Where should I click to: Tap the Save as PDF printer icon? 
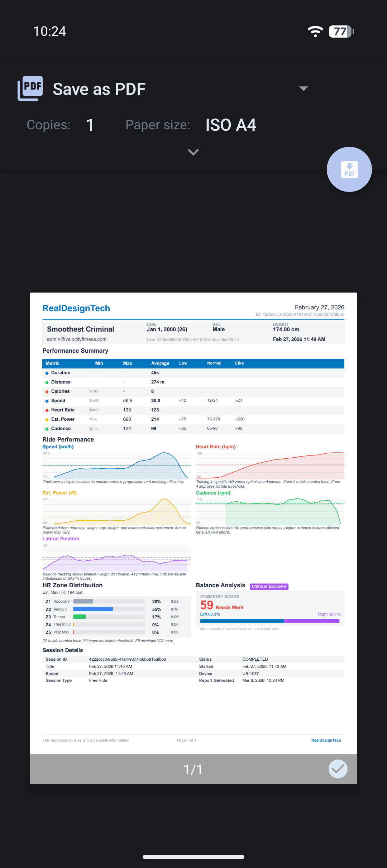pyautogui.click(x=30, y=88)
